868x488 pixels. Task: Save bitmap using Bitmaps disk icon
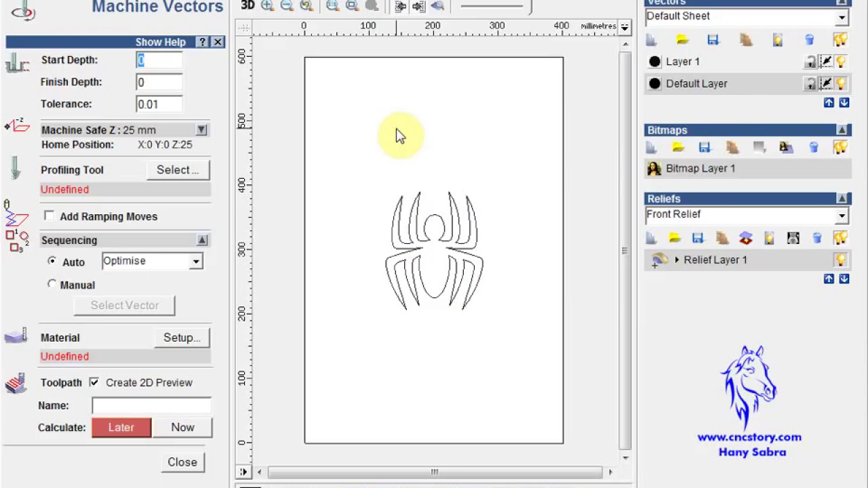tap(705, 147)
